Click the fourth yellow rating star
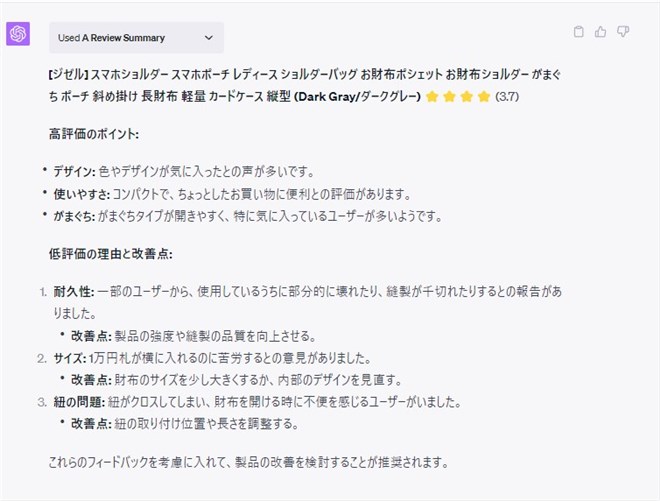This screenshot has height=501, width=660. (484, 97)
